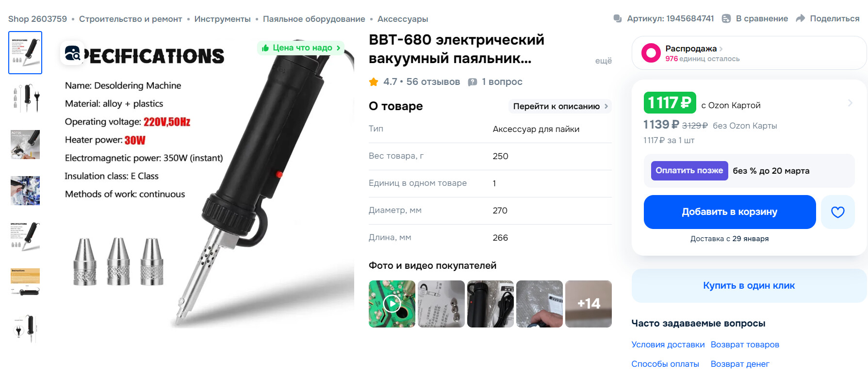
Task: Click the visual search icon on product image
Action: tap(72, 53)
